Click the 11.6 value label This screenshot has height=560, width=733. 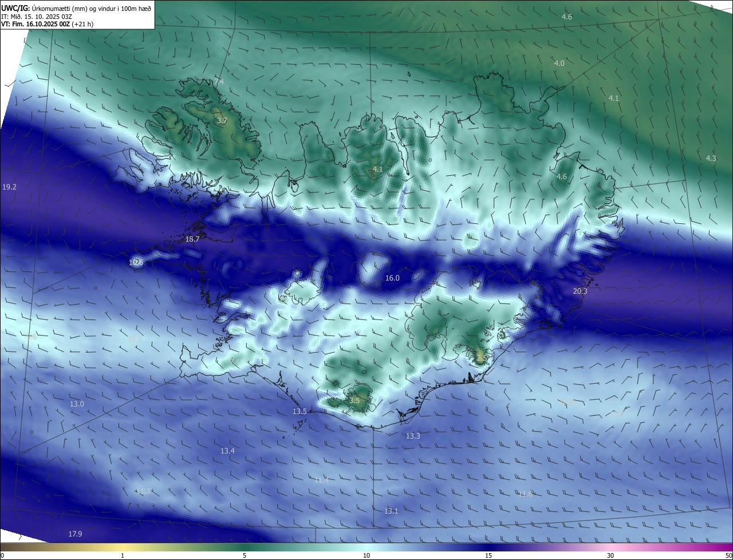point(525,493)
